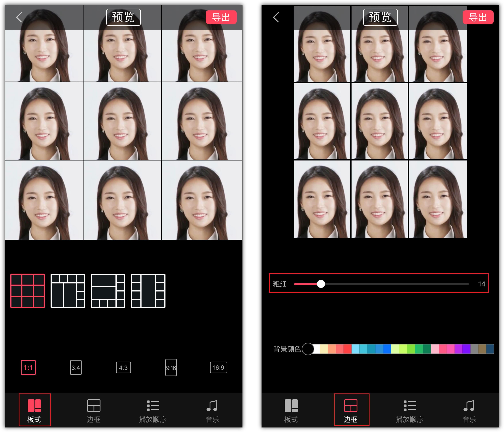Choose the fourth layout with tall center cell
The image size is (504, 432).
(148, 291)
